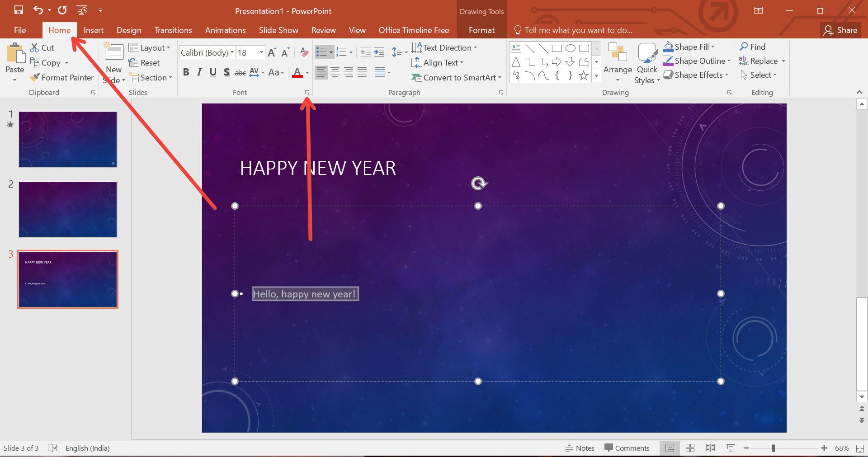
Task: Justify paragraph text
Action: (x=362, y=72)
